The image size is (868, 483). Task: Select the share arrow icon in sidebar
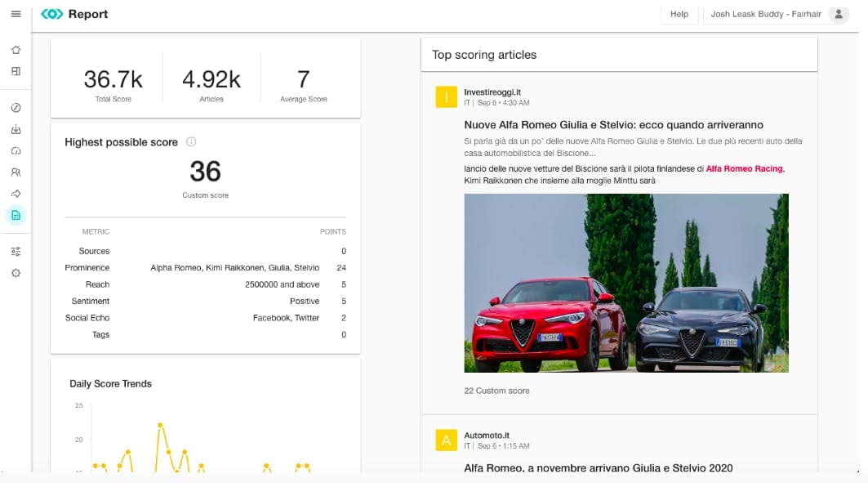(x=16, y=194)
